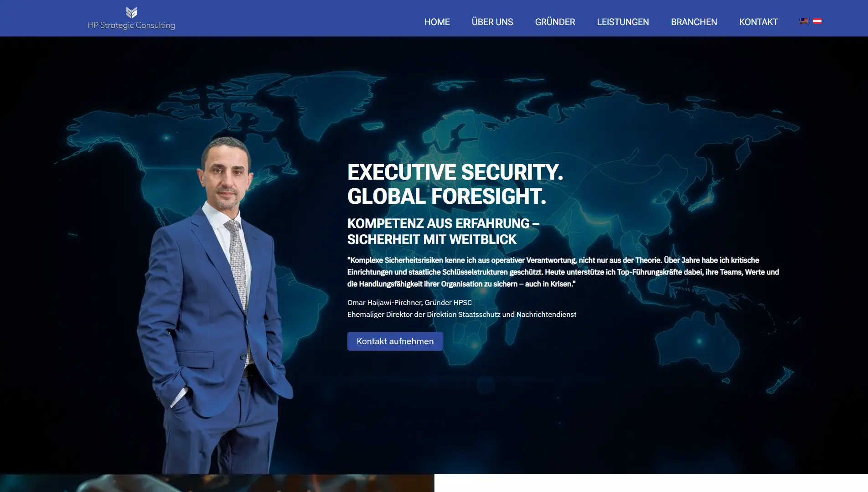
Task: Click the Kontakt aufnehmen button
Action: tap(395, 341)
